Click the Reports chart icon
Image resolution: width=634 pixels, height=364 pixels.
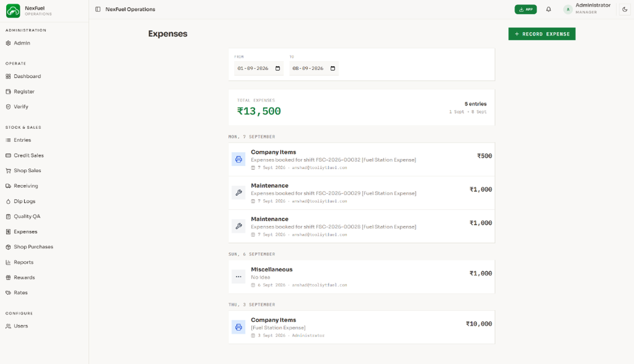8,262
